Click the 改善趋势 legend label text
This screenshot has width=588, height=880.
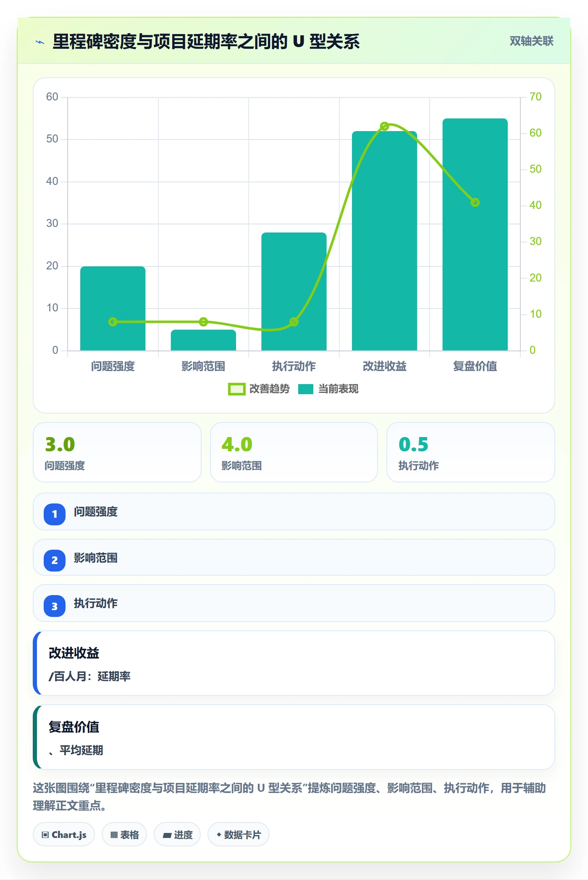pyautogui.click(x=270, y=389)
